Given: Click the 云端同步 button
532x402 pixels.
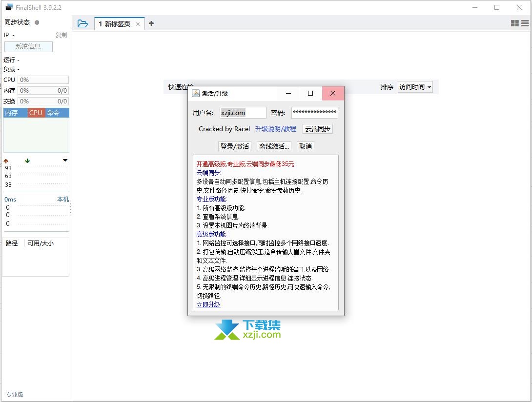Looking at the screenshot, I should pyautogui.click(x=318, y=129).
